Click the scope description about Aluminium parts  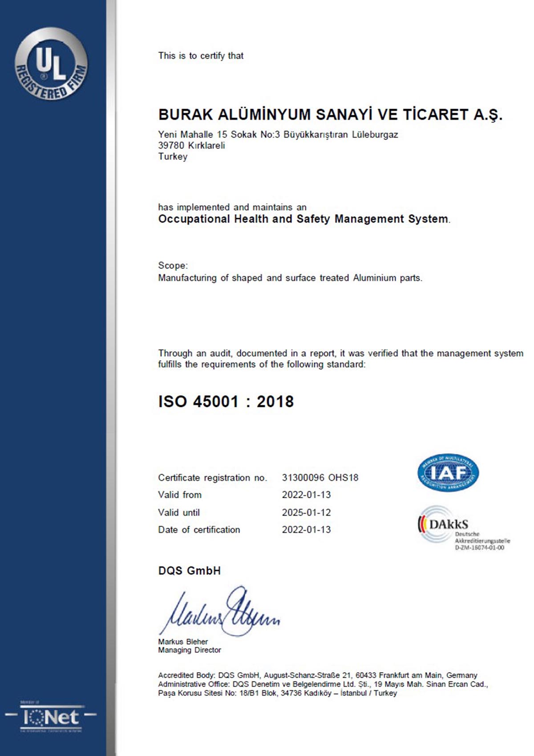coord(290,278)
